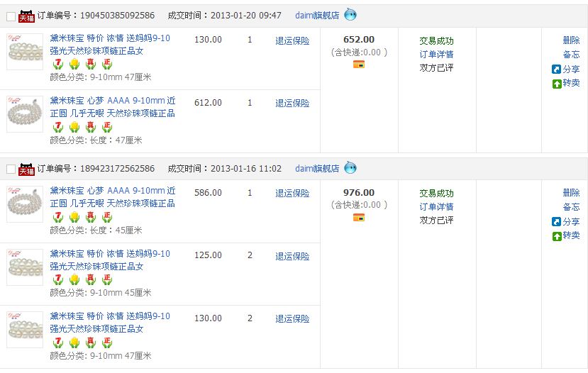Click the 分享 share icon in the first order

tap(557, 69)
